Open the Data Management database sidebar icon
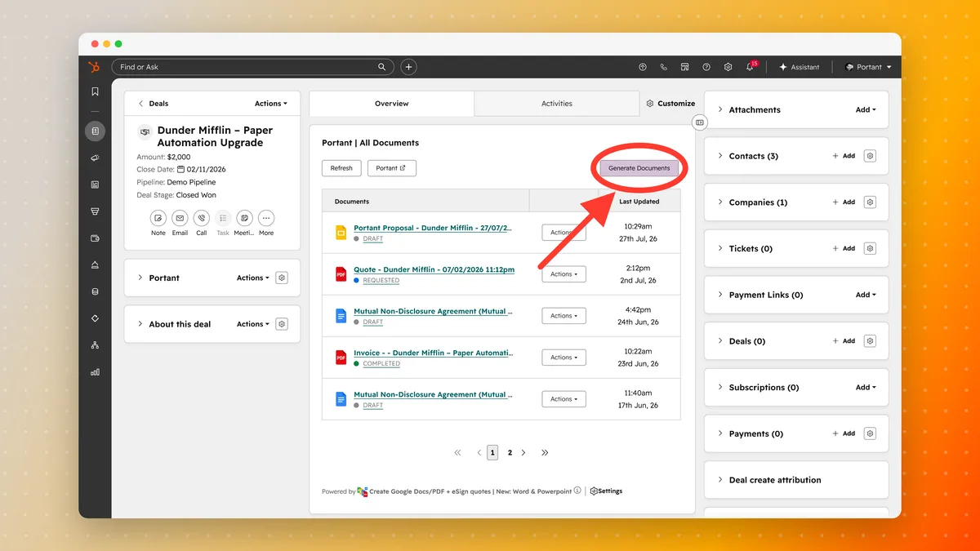This screenshot has height=551, width=980. [x=96, y=291]
